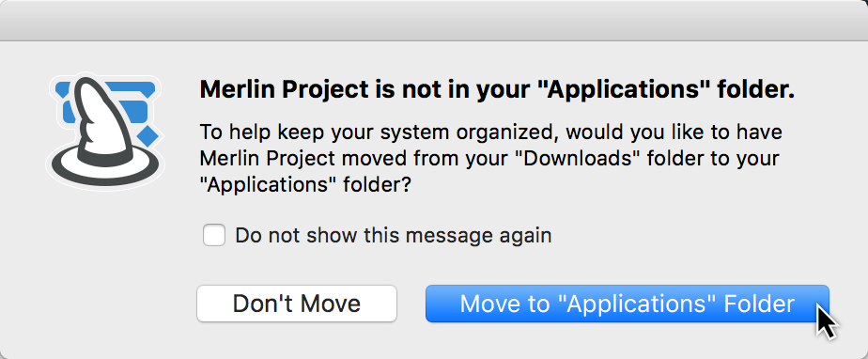This screenshot has height=359, width=868.
Task: Click the "Do not show this message again" label
Action: pos(393,236)
